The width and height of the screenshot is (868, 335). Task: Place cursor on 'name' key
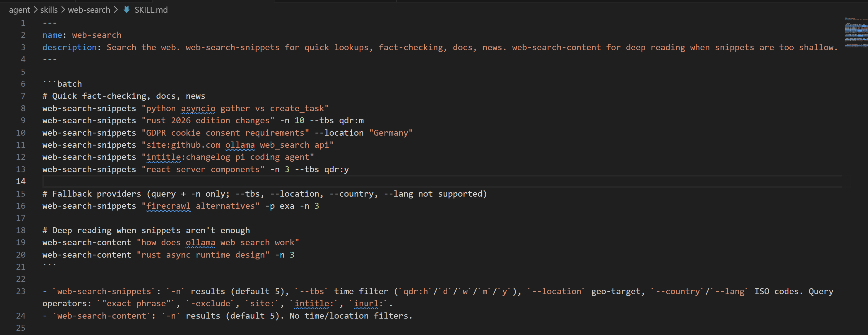click(52, 35)
